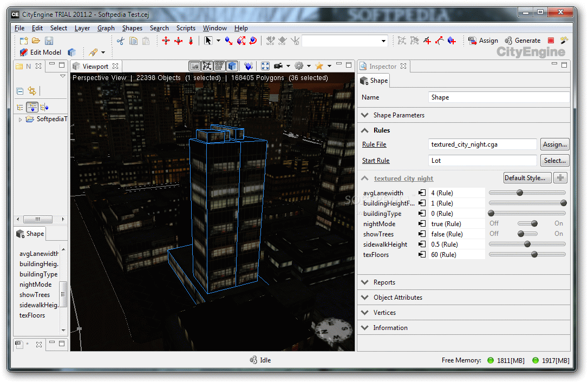Toggle the showTrees On/Off switch
The width and height of the screenshot is (588, 383).
tap(527, 234)
